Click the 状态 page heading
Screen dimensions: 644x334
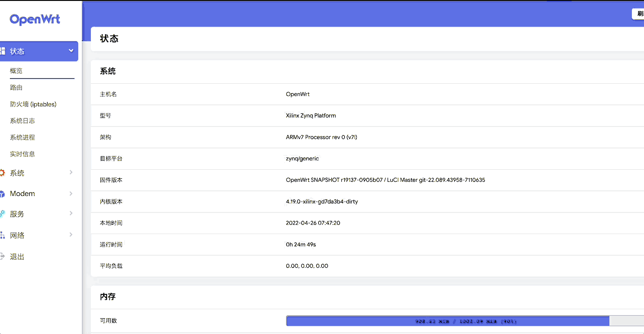click(109, 39)
